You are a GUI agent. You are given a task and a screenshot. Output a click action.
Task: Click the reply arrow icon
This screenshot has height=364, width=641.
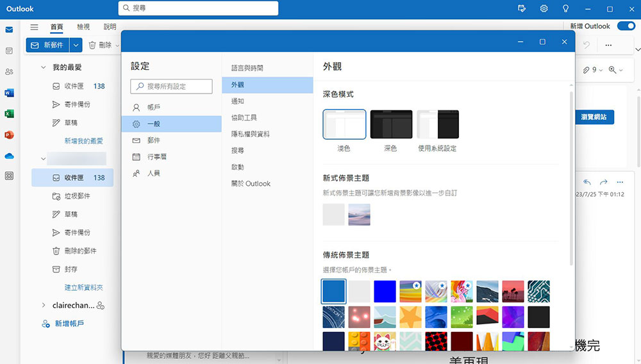pyautogui.click(x=587, y=182)
